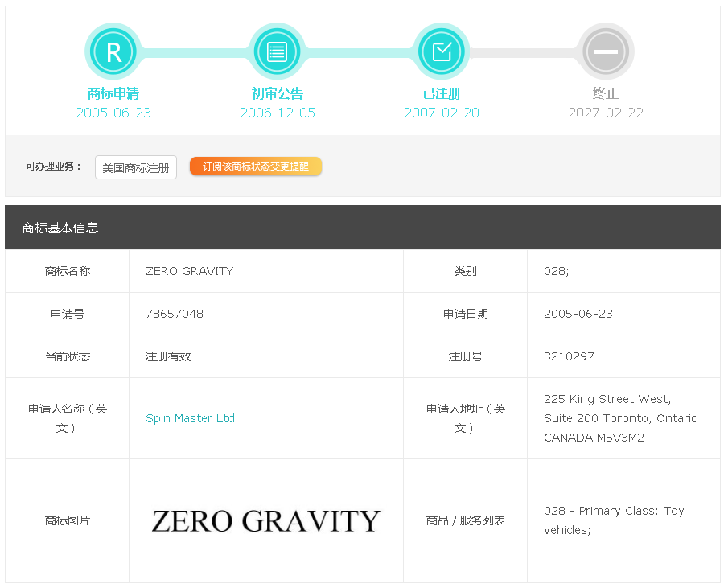Click the 初审公告 document icon

278,51
